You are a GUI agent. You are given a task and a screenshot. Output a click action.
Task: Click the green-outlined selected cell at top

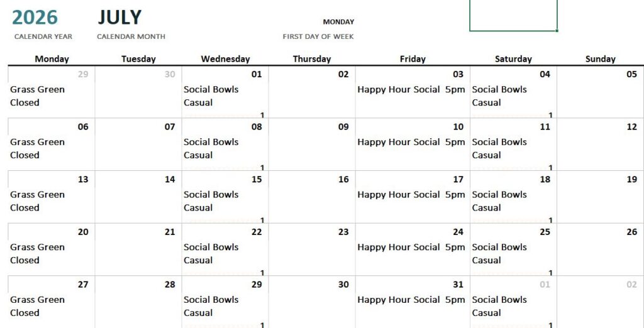(513, 15)
